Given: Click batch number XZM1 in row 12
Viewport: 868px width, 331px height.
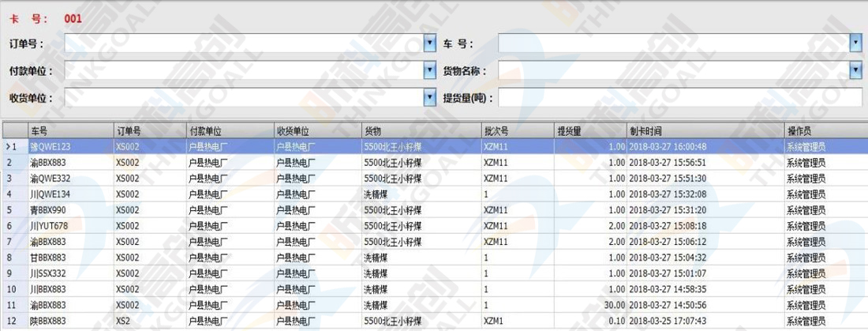Looking at the screenshot, I should click(x=493, y=321).
